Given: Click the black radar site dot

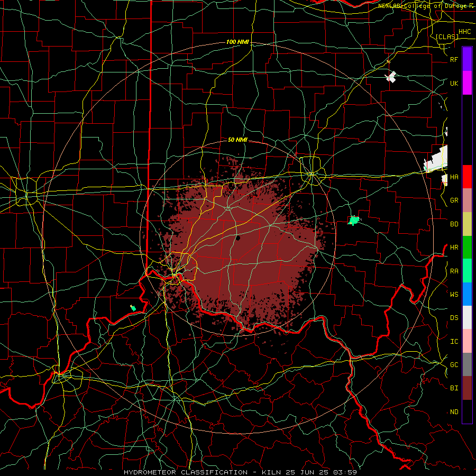Looking at the screenshot, I should click(x=238, y=237).
